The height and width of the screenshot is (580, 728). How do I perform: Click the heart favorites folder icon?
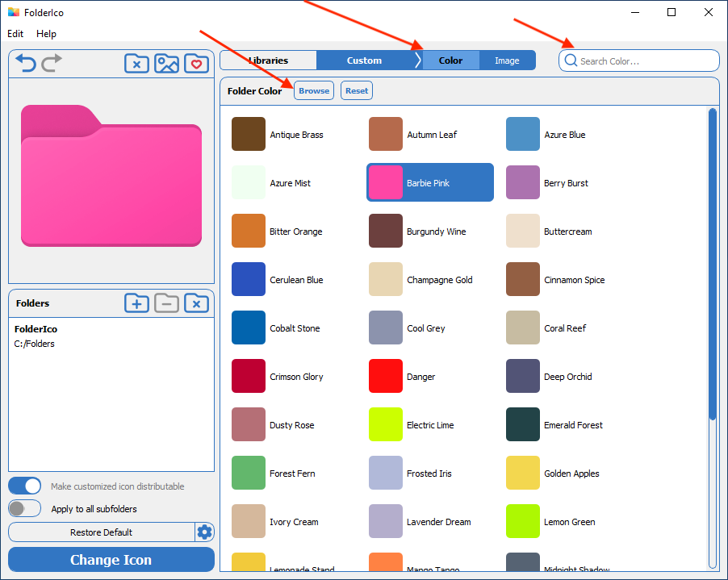pyautogui.click(x=196, y=63)
